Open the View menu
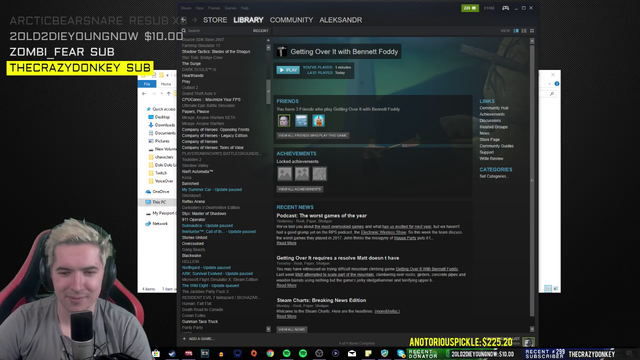The width and height of the screenshot is (640, 360). (x=200, y=8)
